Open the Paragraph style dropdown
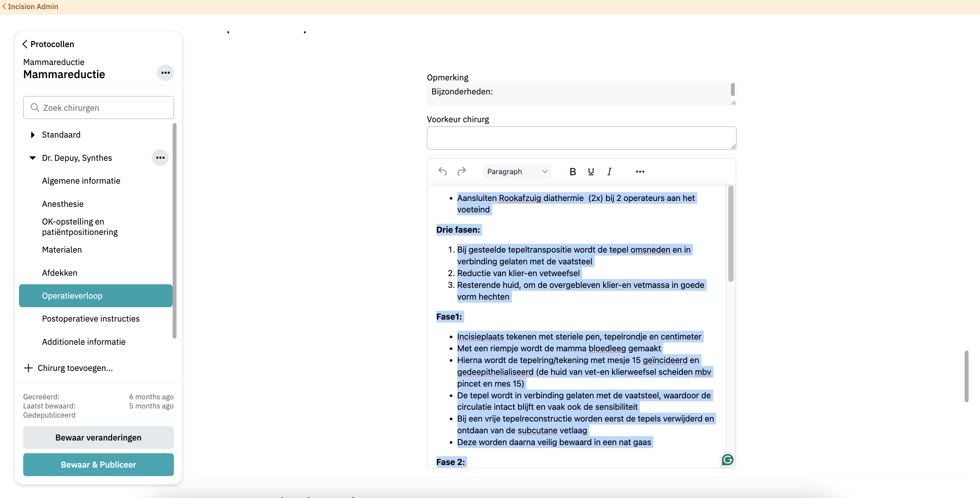 [516, 172]
